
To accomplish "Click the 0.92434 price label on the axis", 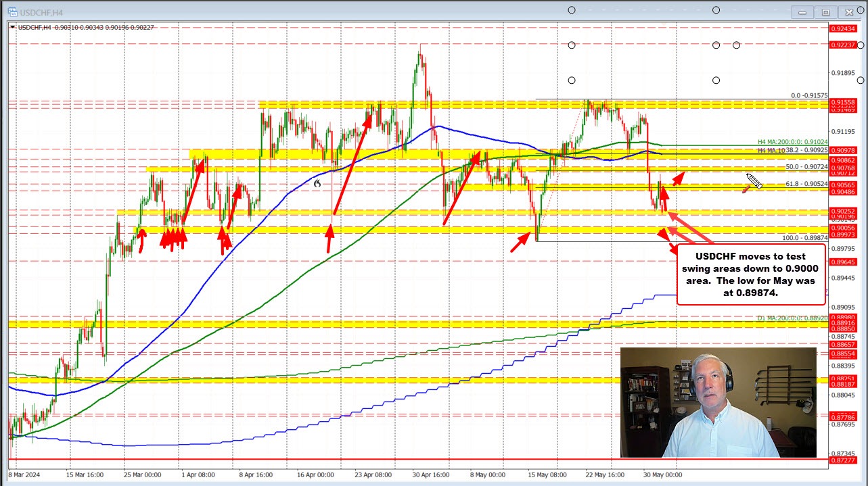I will point(843,28).
